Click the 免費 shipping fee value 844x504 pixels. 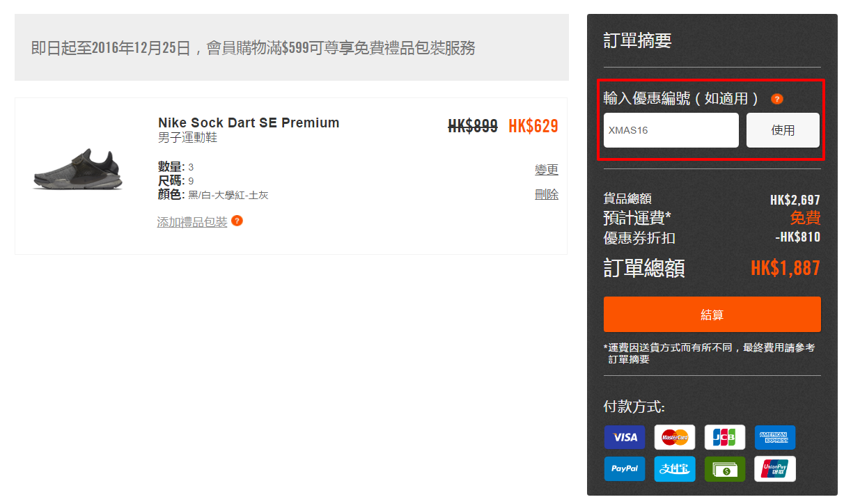pos(806,217)
